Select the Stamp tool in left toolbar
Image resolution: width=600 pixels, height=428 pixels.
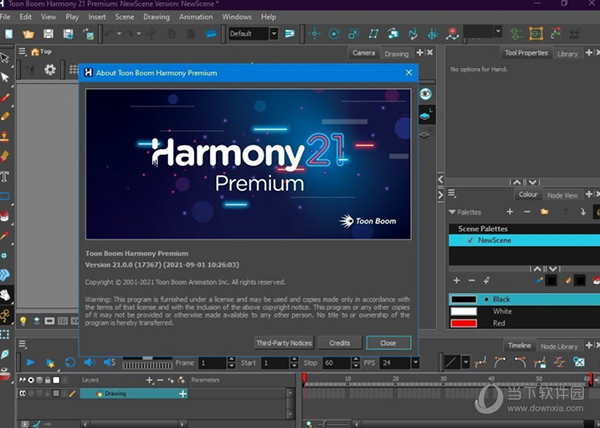[x=5, y=136]
